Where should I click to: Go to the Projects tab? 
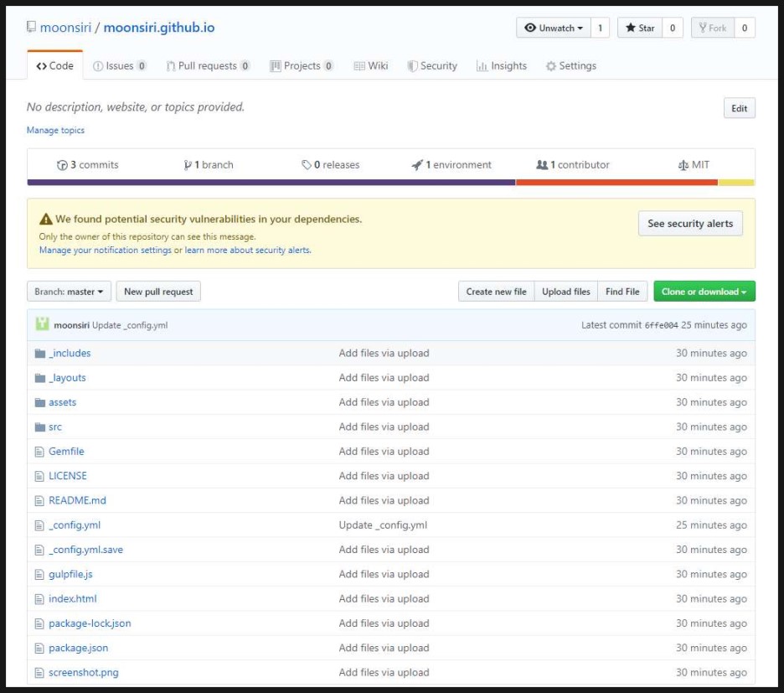click(x=302, y=66)
